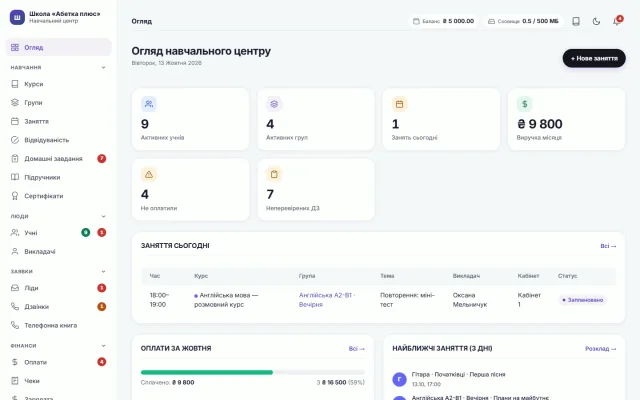Screen dimensions: 640x400
Task: Click the Активних учнів card icon
Action: point(149,104)
